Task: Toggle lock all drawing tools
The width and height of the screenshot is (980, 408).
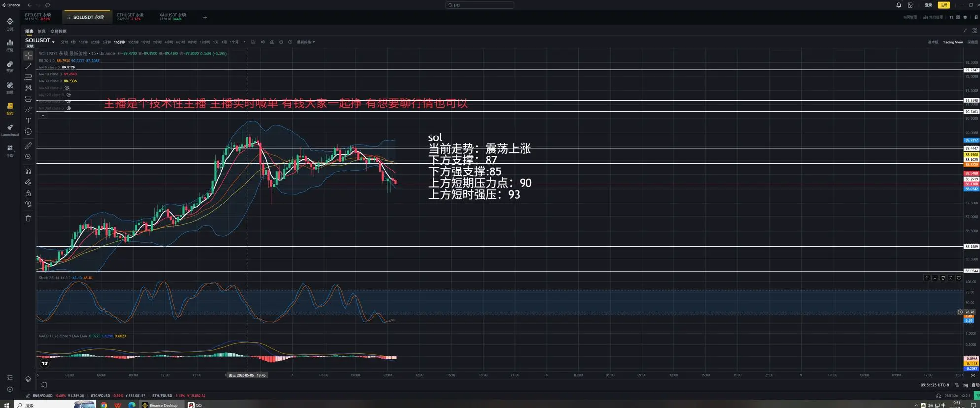Action: [28, 193]
